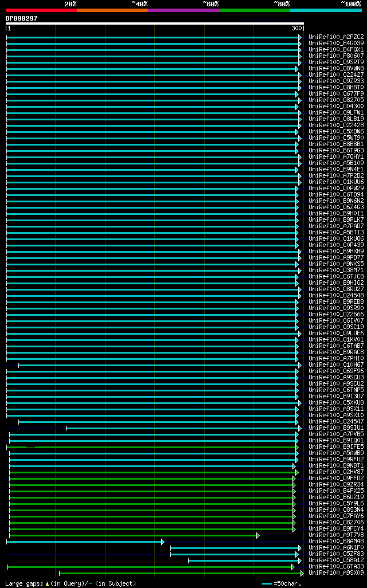The image size is (367, 588).
Task: Click the orange ~40% legend segment
Action: tap(112, 10)
